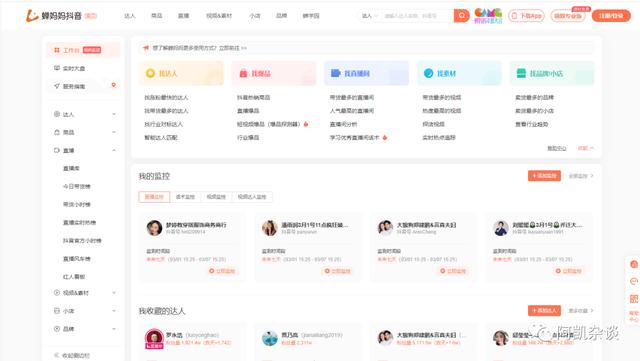Screen dimensions: 640x361
Task: Open avatar of 刘媛媛 monitor card
Action: 500,228
